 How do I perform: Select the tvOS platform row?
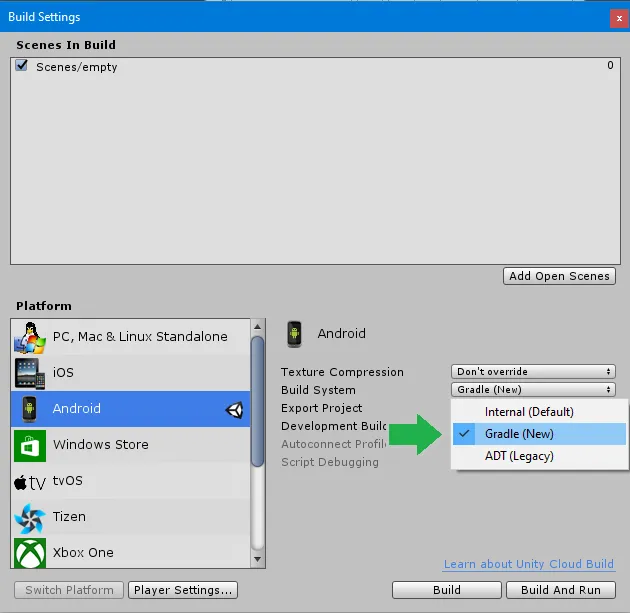point(131,481)
